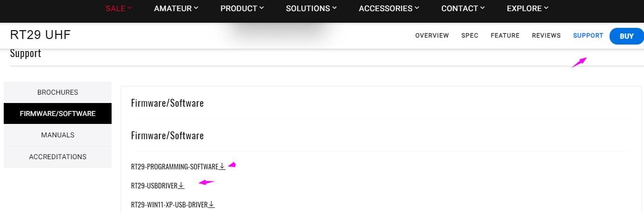Open the AMATEUR dropdown menu
The width and height of the screenshot is (644, 213).
pos(176,8)
